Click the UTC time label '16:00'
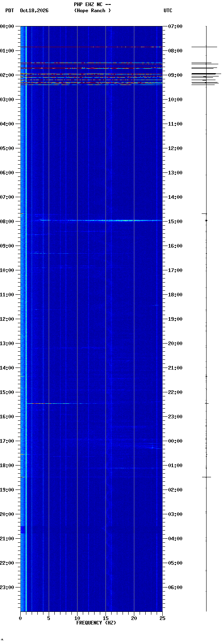224x644 pixels. [175, 246]
